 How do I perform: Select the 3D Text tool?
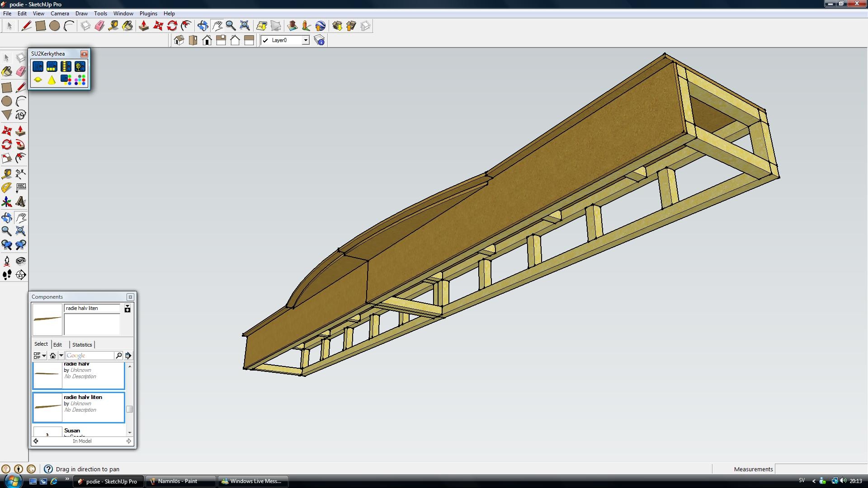(20, 202)
